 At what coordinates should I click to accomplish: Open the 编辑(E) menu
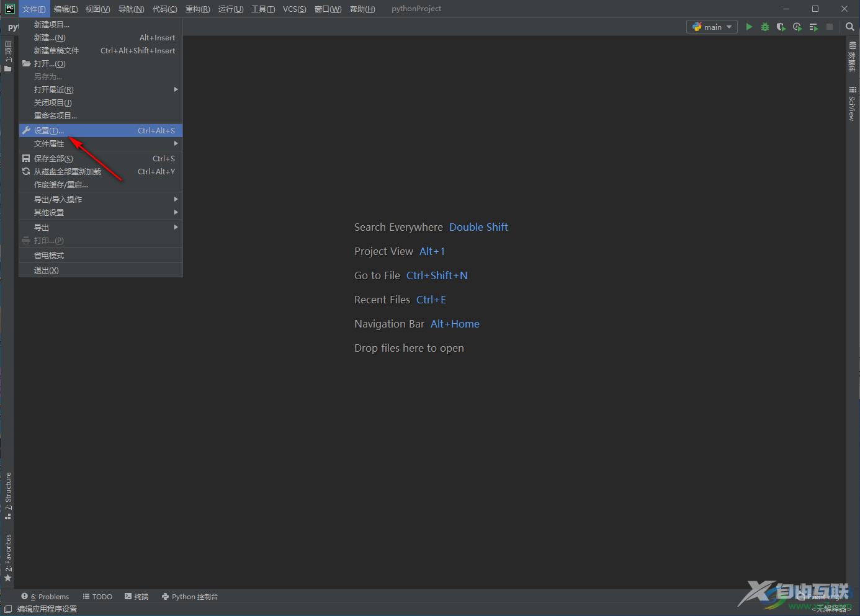(66, 9)
